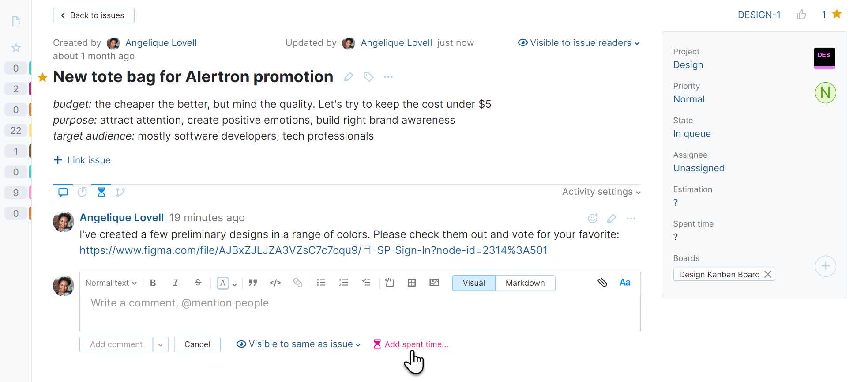Viewport: 868px width, 382px height.
Task: Add tags using the tag icon
Action: (368, 77)
